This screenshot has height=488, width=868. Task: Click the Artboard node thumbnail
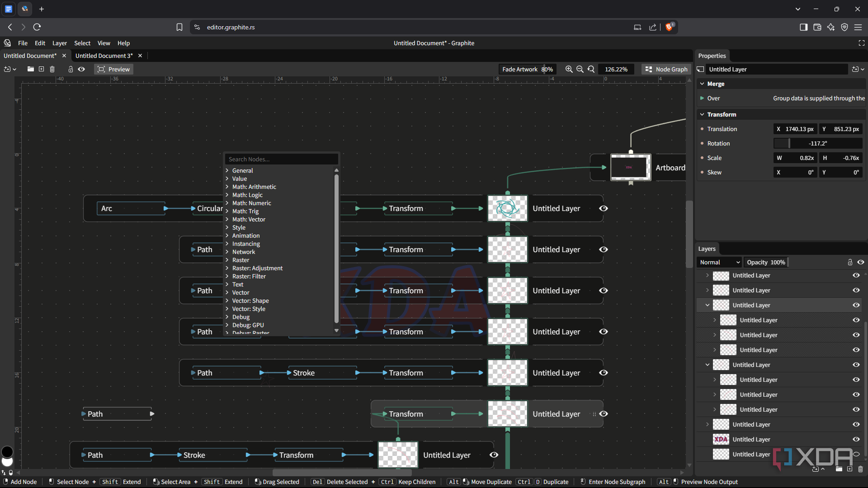point(631,167)
